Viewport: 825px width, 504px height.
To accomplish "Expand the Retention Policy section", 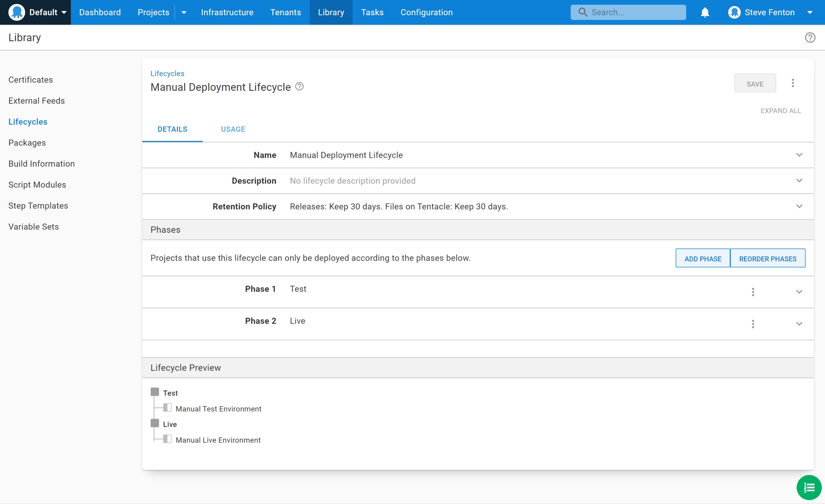I will (800, 206).
